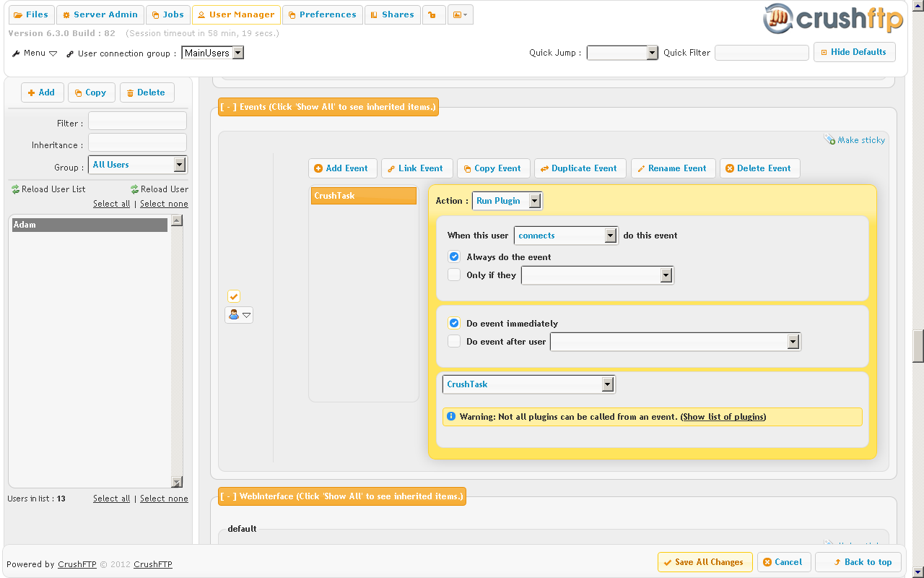Image resolution: width=924 pixels, height=578 pixels.
Task: Focus the Quick Filter input field
Action: (x=762, y=53)
